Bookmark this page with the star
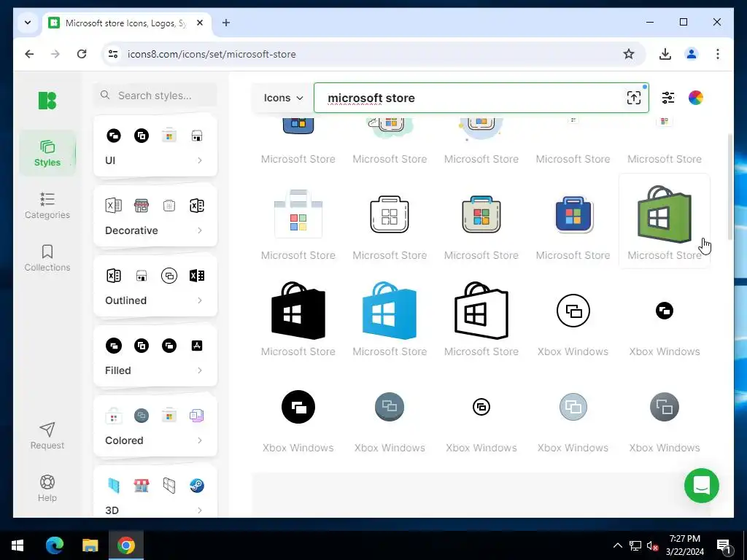This screenshot has height=560, width=747. point(628,54)
